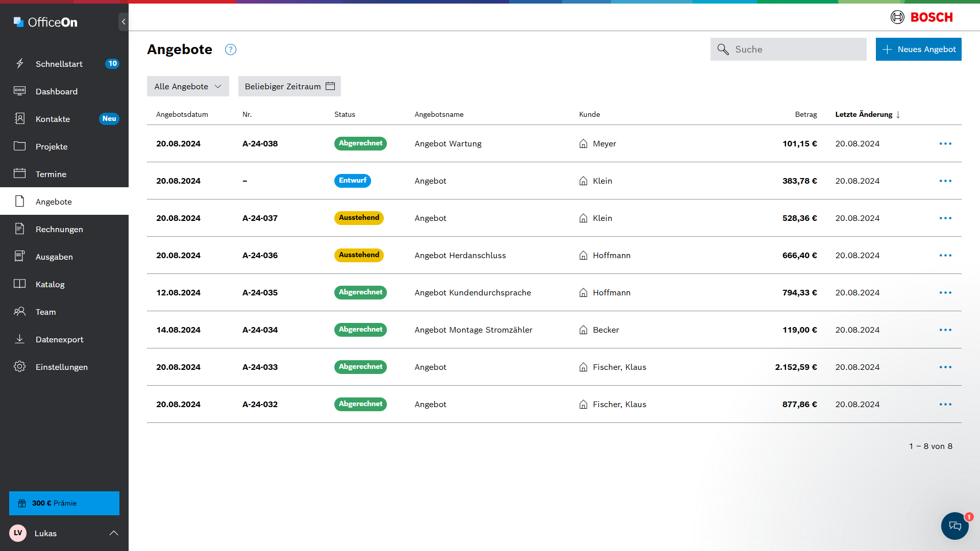The image size is (980, 551).
Task: Open the chat bubble with notification badge
Action: [x=954, y=526]
